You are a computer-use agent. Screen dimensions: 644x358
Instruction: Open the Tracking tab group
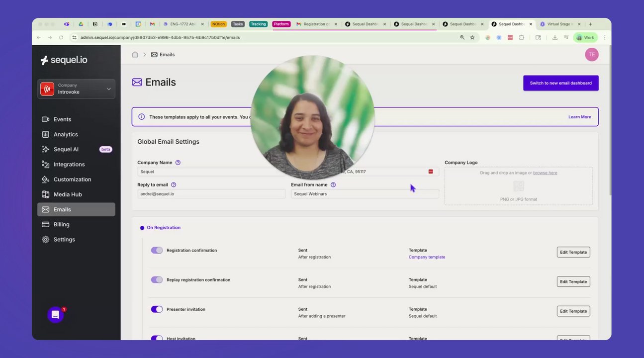click(x=258, y=24)
